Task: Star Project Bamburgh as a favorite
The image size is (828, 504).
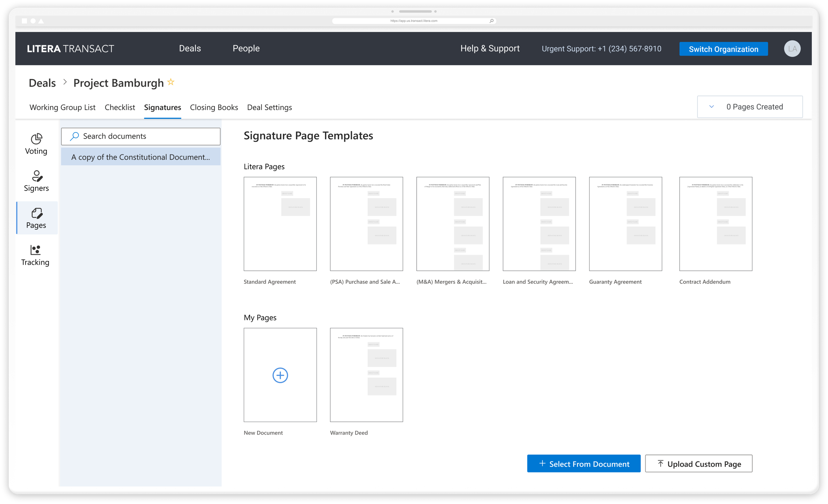Action: coord(171,82)
